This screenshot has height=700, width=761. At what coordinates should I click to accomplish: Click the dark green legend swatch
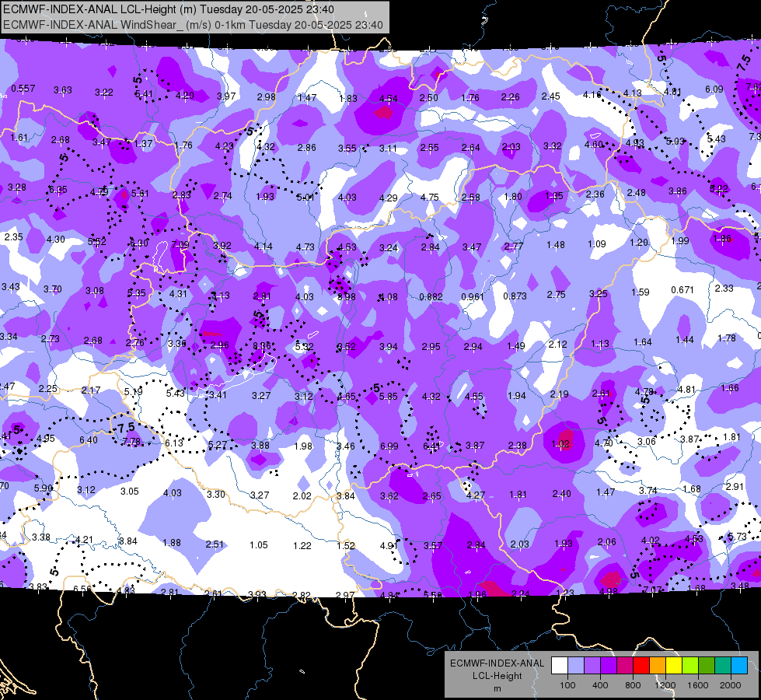point(707,666)
